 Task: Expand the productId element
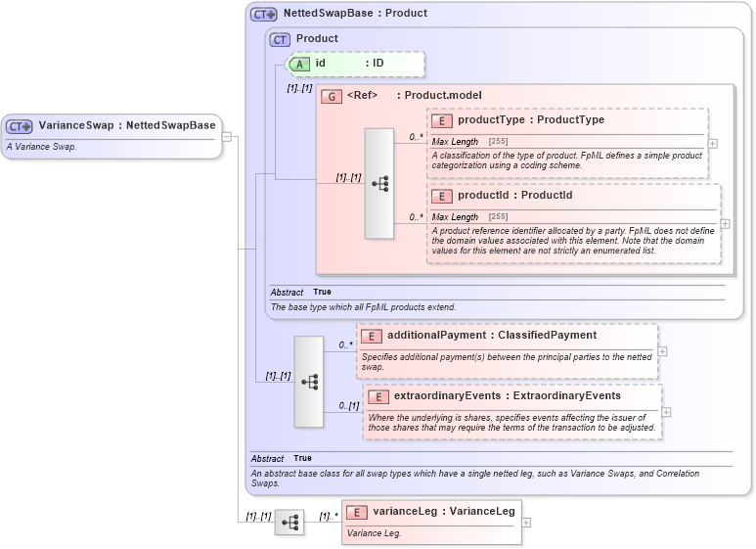[725, 224]
